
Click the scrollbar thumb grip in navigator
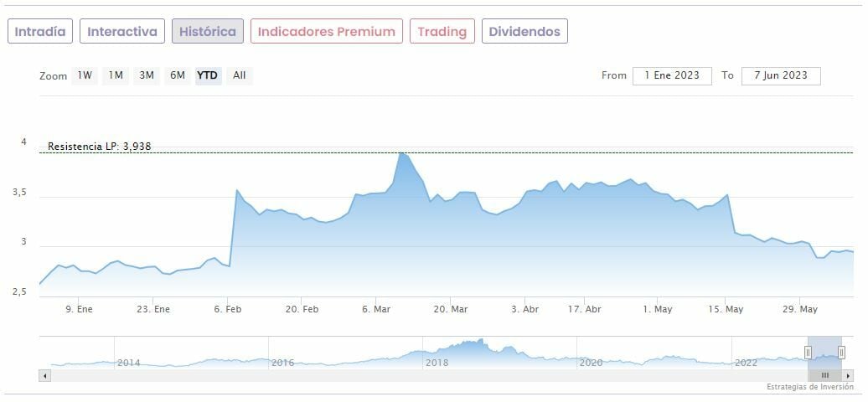(x=825, y=376)
